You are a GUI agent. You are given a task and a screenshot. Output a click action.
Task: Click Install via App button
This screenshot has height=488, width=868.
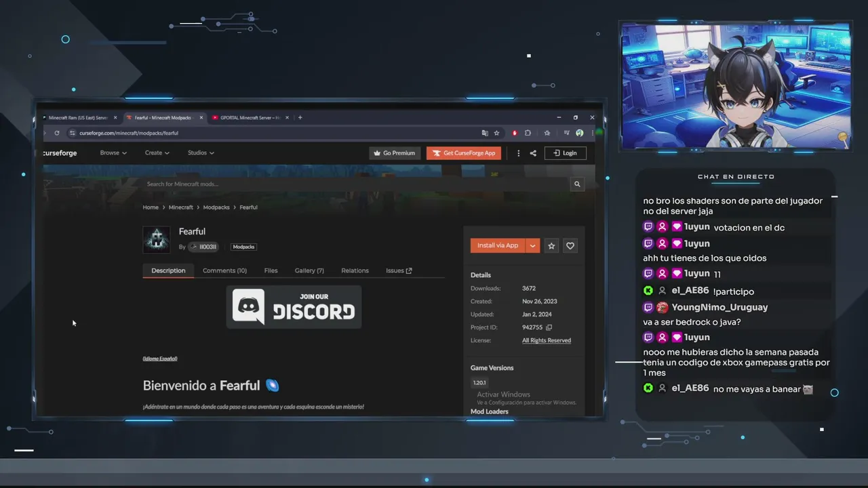click(498, 245)
